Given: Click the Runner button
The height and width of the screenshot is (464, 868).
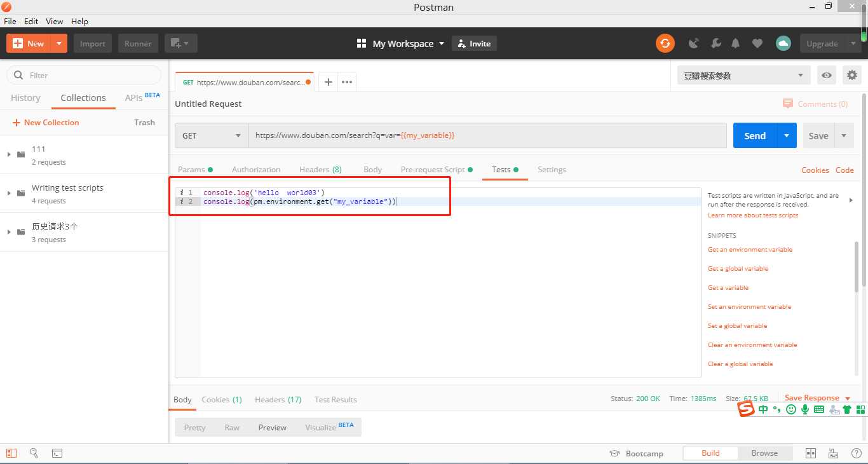Looking at the screenshot, I should click(138, 43).
